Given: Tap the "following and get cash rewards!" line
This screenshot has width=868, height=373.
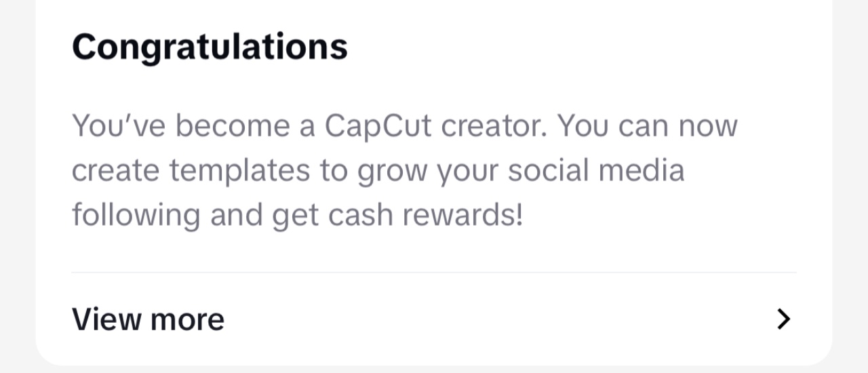Looking at the screenshot, I should tap(298, 216).
